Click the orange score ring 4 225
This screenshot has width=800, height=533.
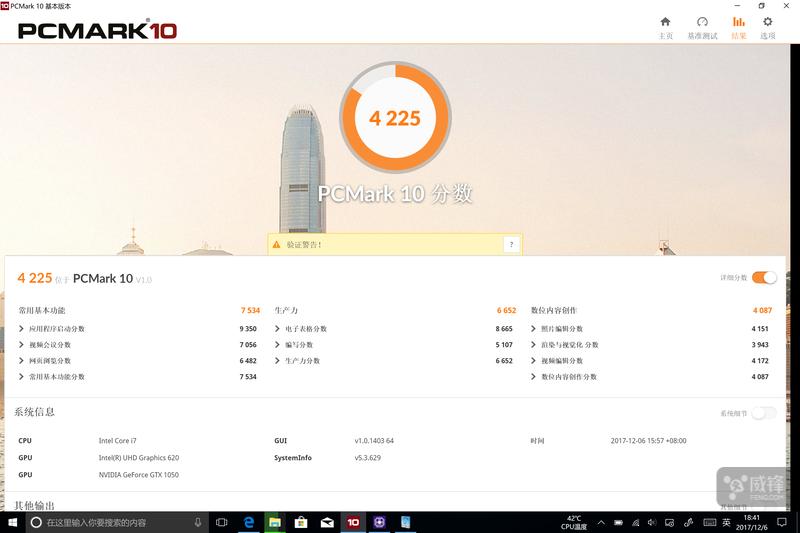point(395,117)
